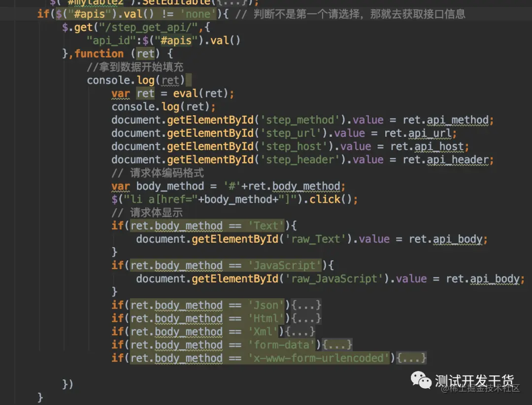Screen dimensions: 532x405
Task: Click 'console.log(ret)' line without semicolon
Action: [136, 80]
